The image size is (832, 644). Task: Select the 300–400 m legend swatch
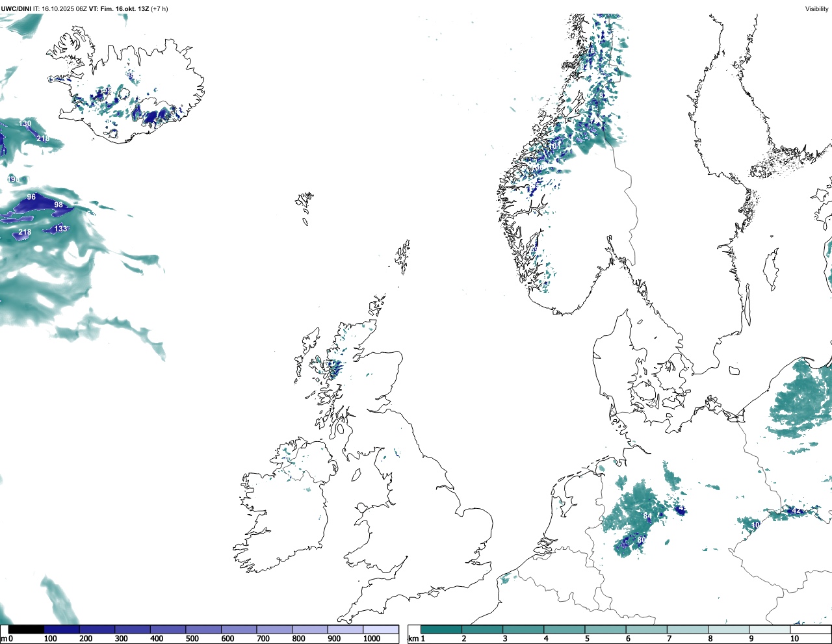pyautogui.click(x=133, y=629)
